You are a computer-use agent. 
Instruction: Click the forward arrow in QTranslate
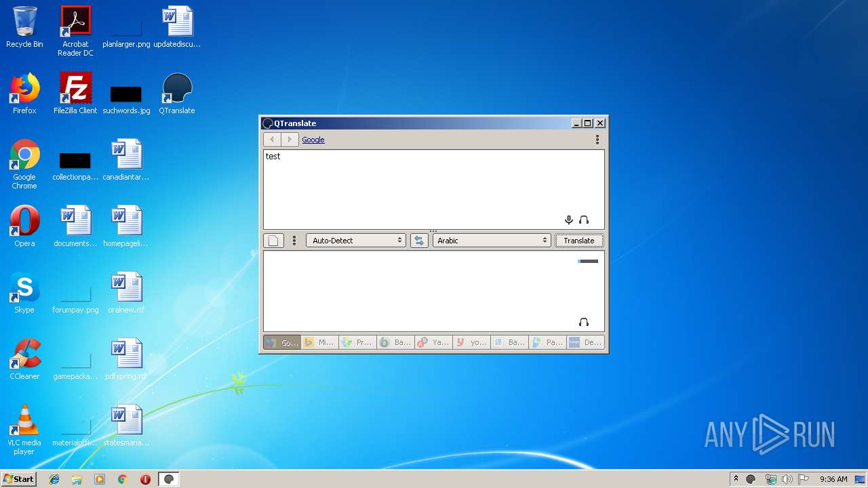coord(290,140)
